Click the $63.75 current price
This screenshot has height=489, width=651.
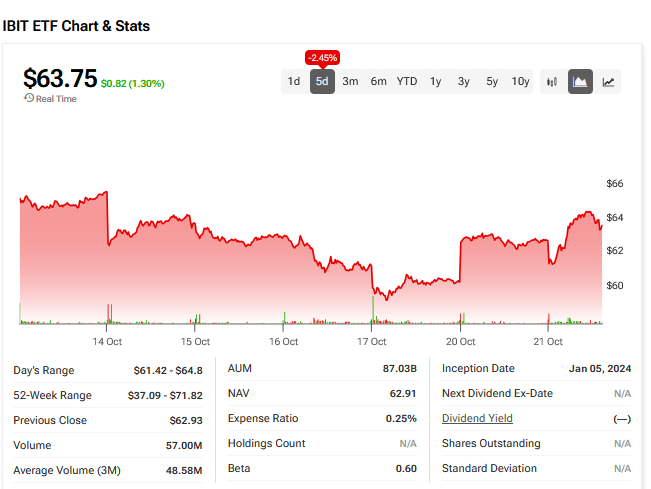point(60,78)
